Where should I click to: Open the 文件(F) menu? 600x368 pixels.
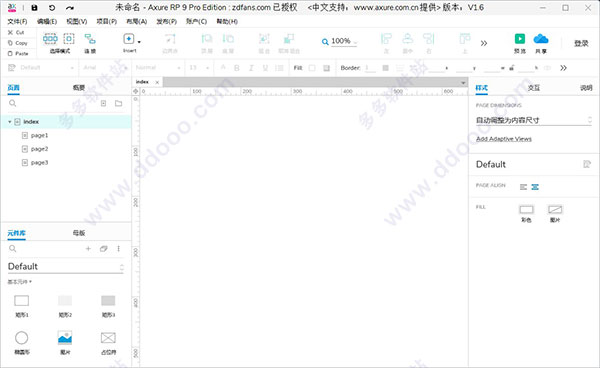(x=18, y=21)
